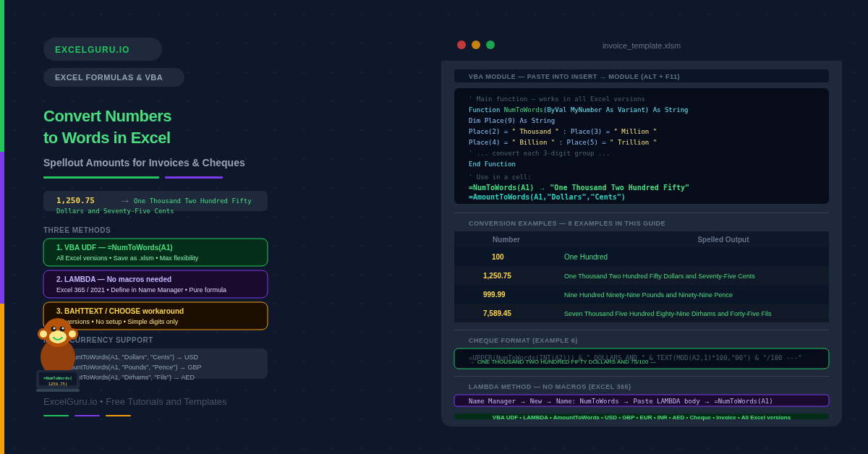Select the LAMBDA no macros needed card
This screenshot has height=454, width=868.
pos(156,284)
